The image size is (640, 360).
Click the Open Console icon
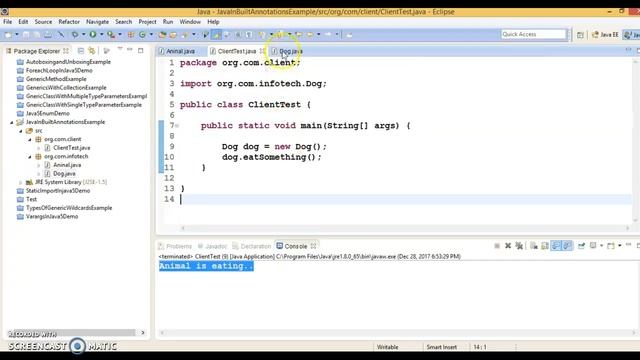(x=611, y=246)
